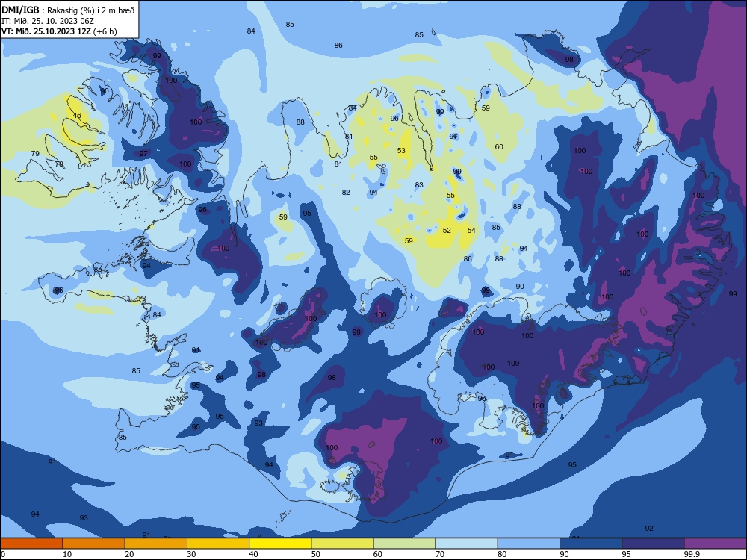Click the map humidity value '83'
The width and height of the screenshot is (747, 560).
point(419,184)
